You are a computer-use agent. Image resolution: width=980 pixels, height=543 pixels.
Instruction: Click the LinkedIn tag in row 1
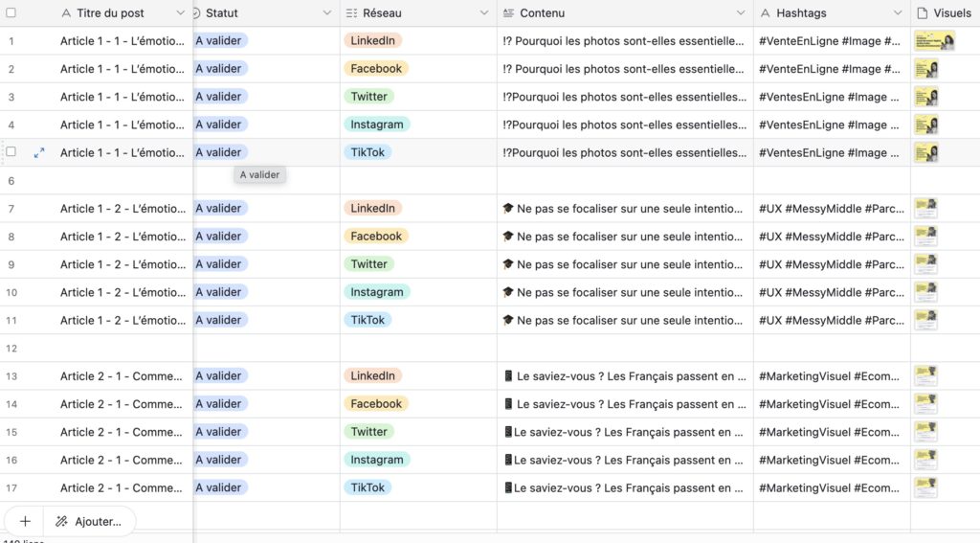pyautogui.click(x=372, y=40)
